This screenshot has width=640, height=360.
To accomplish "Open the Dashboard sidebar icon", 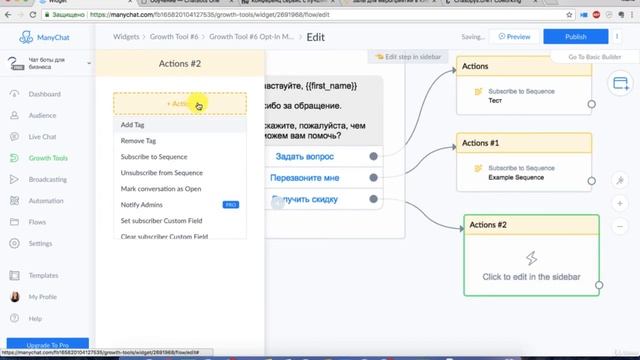I will pos(14,94).
